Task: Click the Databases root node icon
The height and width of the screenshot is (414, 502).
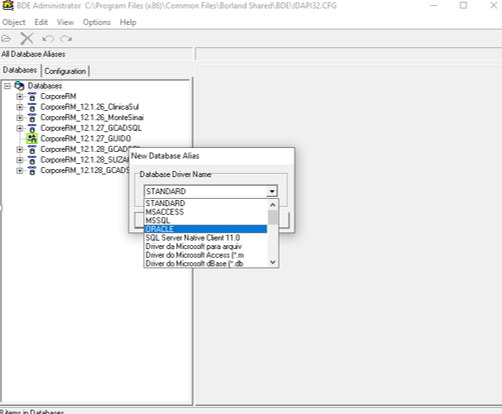Action: coord(19,86)
